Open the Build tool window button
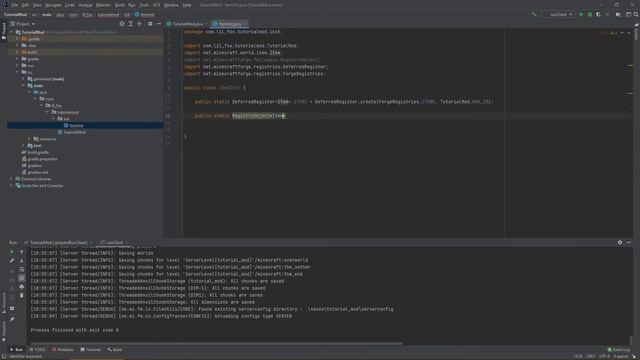This screenshot has height=360, width=640. click(x=115, y=350)
